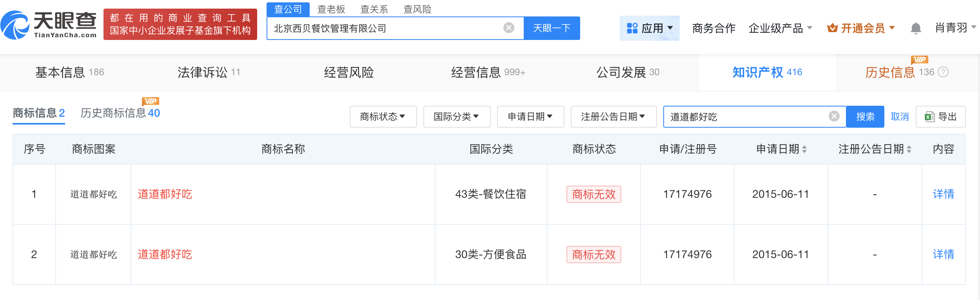
Task: Click the 申请/注册号 column header
Action: click(x=688, y=149)
